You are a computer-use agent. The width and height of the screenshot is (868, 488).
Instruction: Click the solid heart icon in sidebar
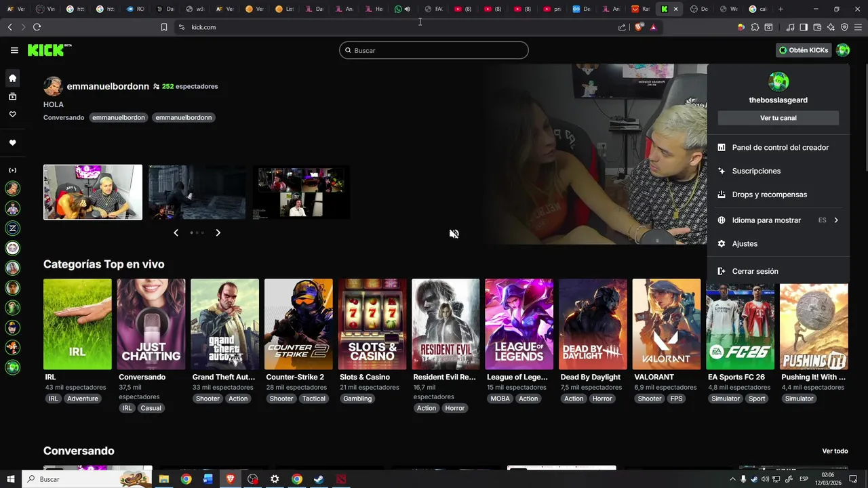click(12, 143)
